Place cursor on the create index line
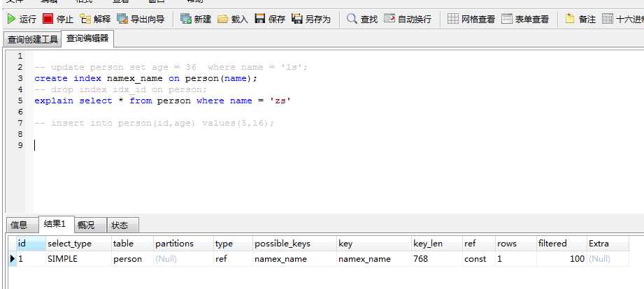644x289 pixels. 146,78
